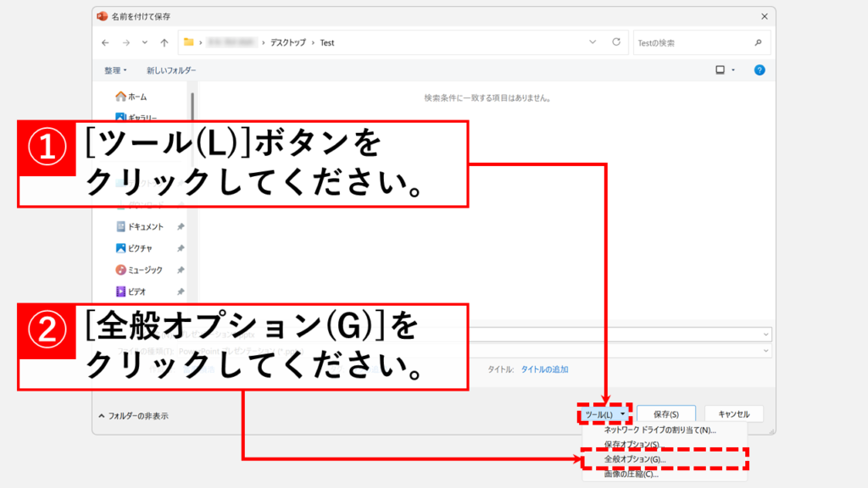
Task: Select Test in the address path
Action: point(327,42)
